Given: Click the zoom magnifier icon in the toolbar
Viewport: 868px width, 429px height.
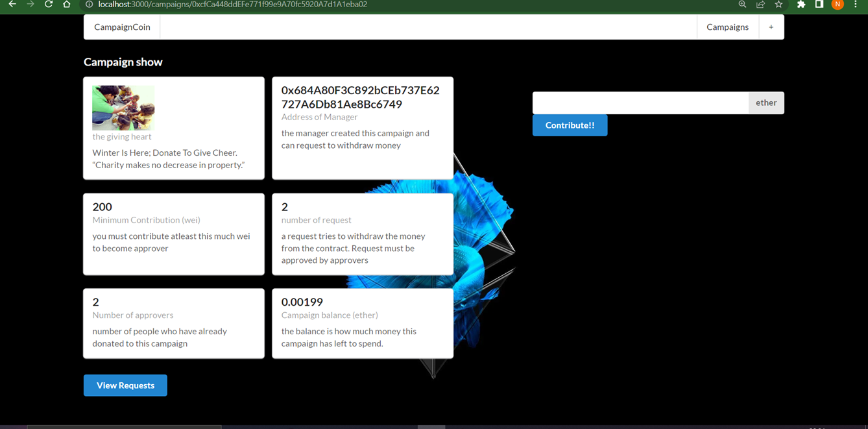Looking at the screenshot, I should coord(741,5).
